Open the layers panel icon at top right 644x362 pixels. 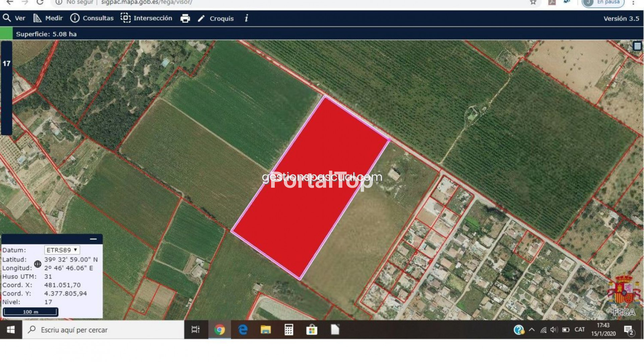pyautogui.click(x=637, y=46)
